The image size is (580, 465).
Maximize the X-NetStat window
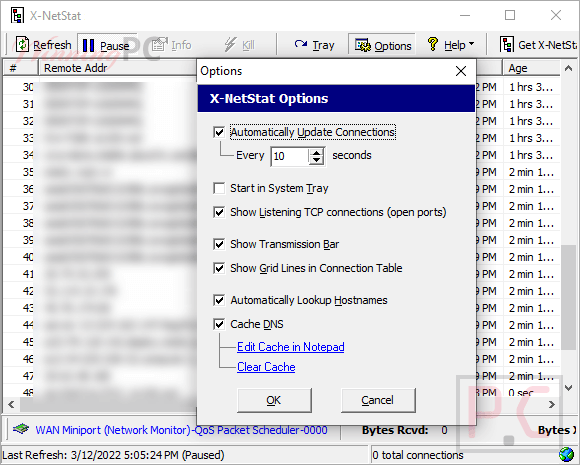click(x=510, y=16)
